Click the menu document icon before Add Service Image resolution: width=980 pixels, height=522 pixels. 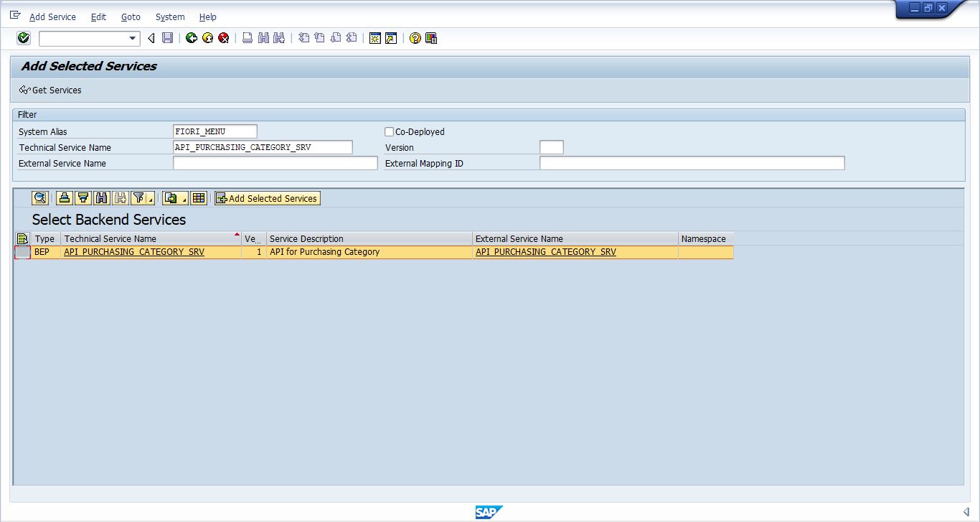(16, 15)
